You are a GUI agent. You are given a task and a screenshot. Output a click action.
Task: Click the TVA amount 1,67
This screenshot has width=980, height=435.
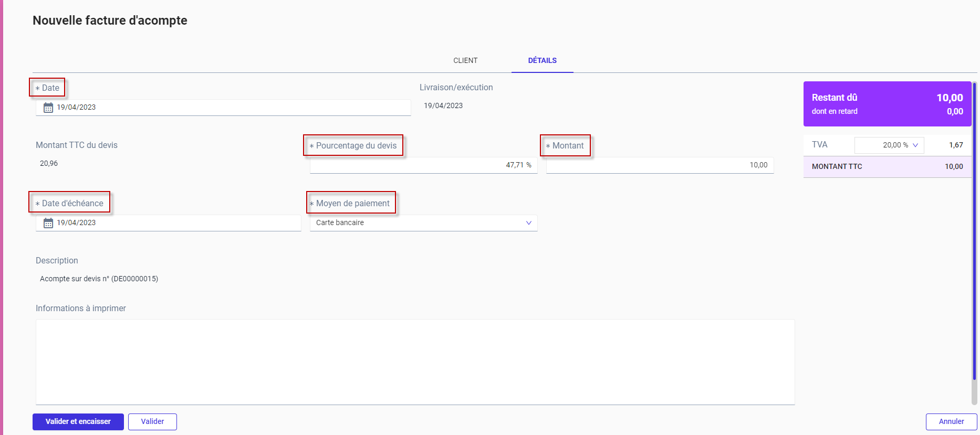point(956,145)
